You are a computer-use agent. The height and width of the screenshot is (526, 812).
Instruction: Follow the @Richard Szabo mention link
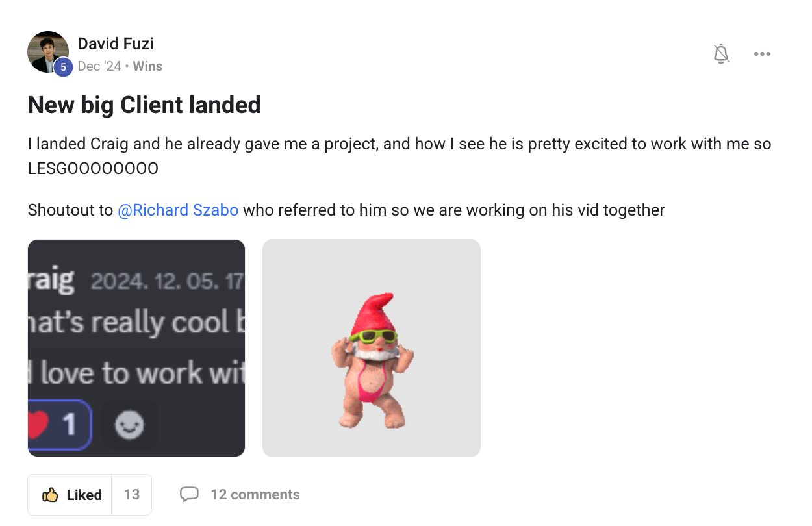(x=178, y=210)
